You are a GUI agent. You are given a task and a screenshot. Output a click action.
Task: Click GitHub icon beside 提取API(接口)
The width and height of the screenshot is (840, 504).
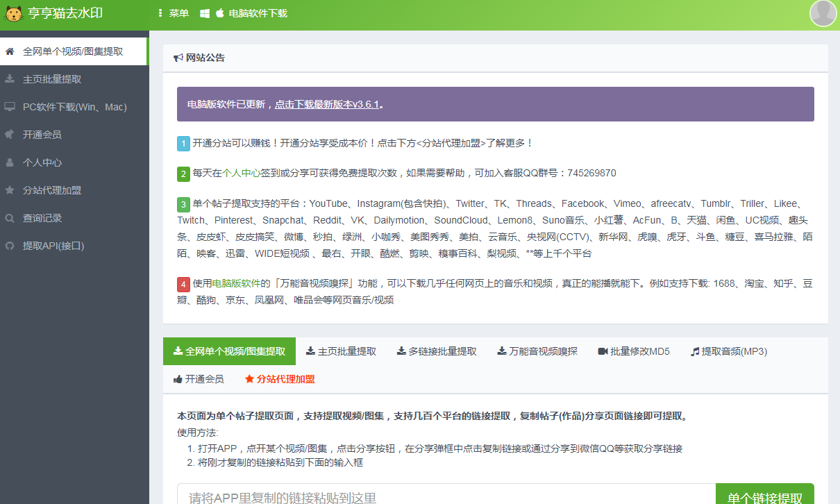coord(10,246)
